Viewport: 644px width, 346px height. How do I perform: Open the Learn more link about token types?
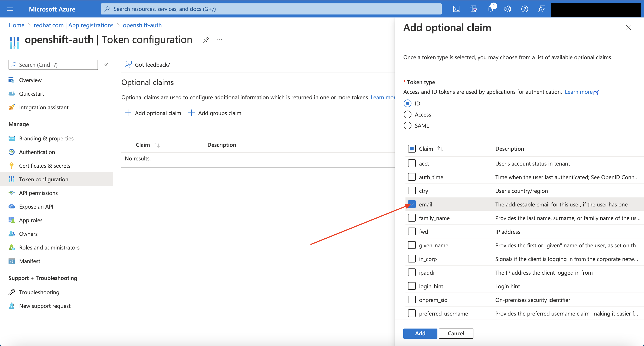click(x=580, y=92)
